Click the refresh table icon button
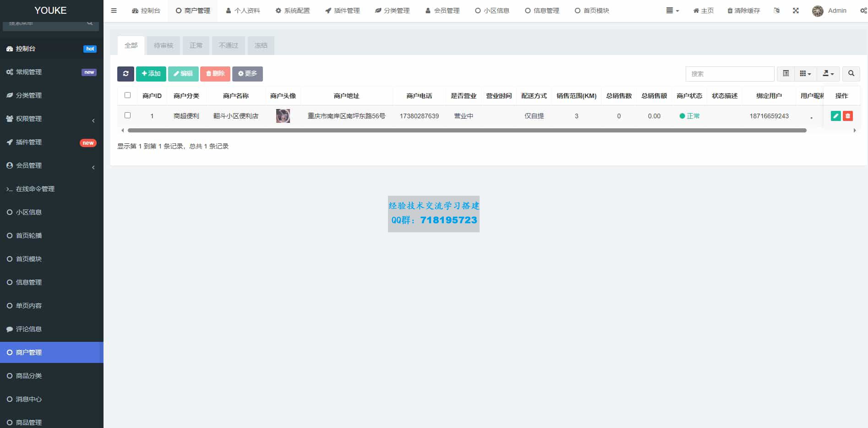868x428 pixels. 126,74
